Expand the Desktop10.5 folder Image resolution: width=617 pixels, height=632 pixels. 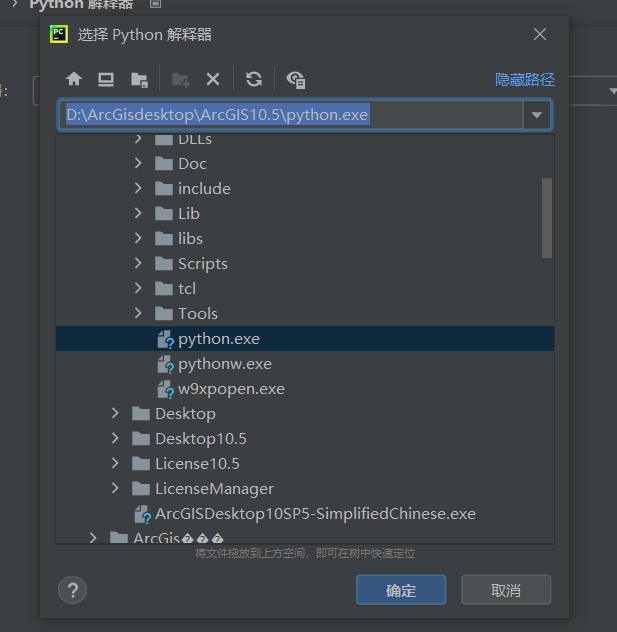click(115, 438)
